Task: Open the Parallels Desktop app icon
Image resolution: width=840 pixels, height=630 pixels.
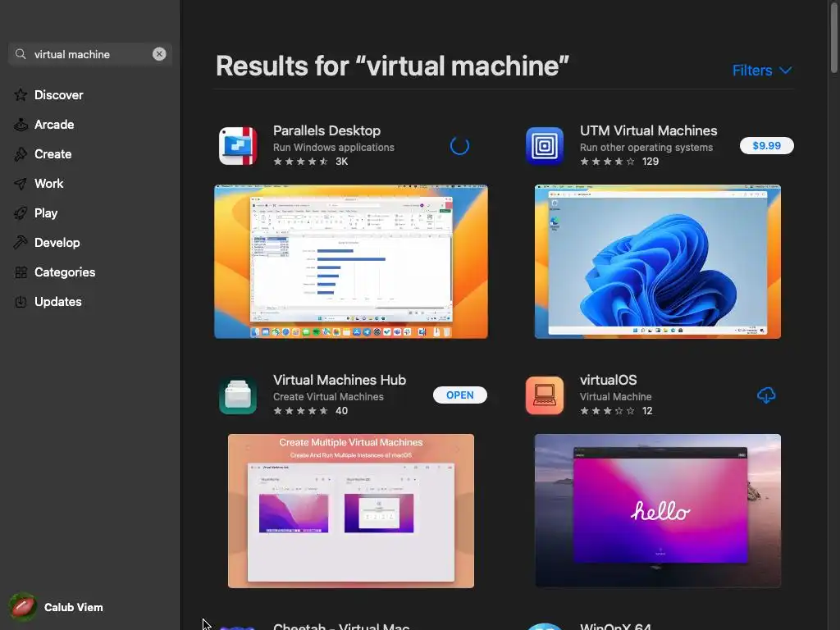Action: click(x=238, y=146)
